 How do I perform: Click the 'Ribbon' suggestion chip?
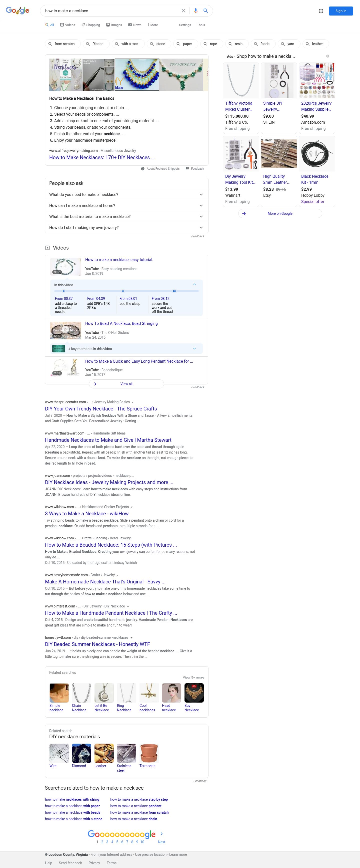pyautogui.click(x=96, y=44)
